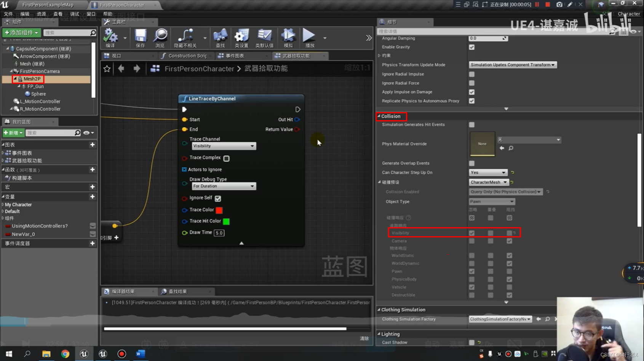
Task: Toggle Simulation Generates Hit Events checkbox
Action: click(472, 125)
